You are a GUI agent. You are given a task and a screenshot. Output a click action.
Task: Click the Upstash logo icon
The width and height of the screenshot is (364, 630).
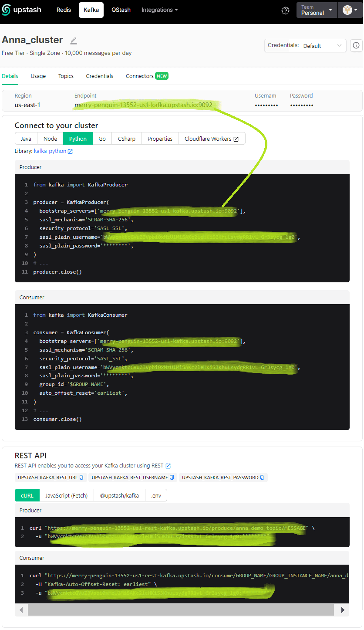(x=7, y=10)
